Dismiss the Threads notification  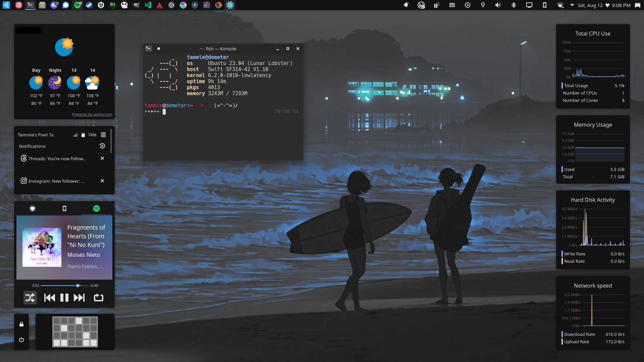click(102, 158)
